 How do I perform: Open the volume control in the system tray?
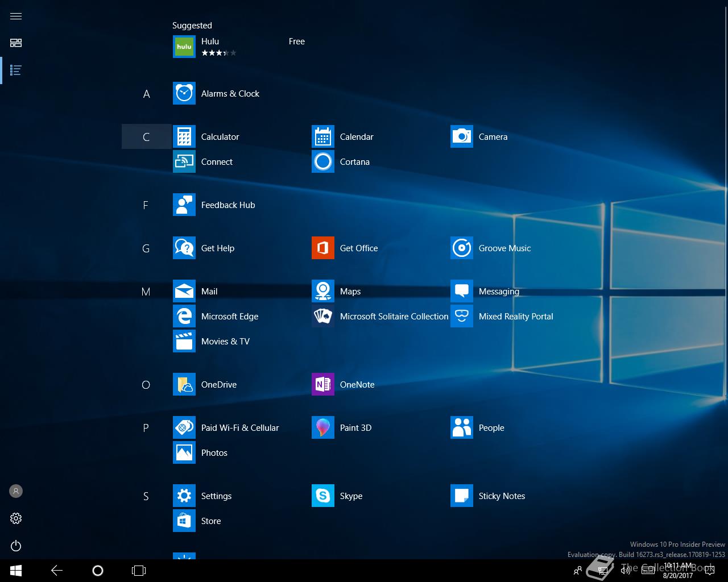[625, 571]
